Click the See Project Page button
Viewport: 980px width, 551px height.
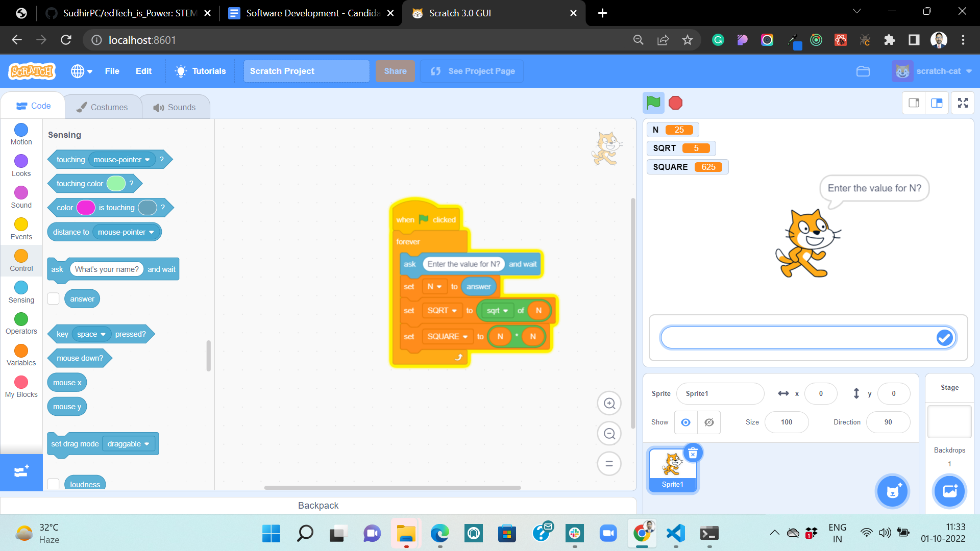click(x=472, y=71)
